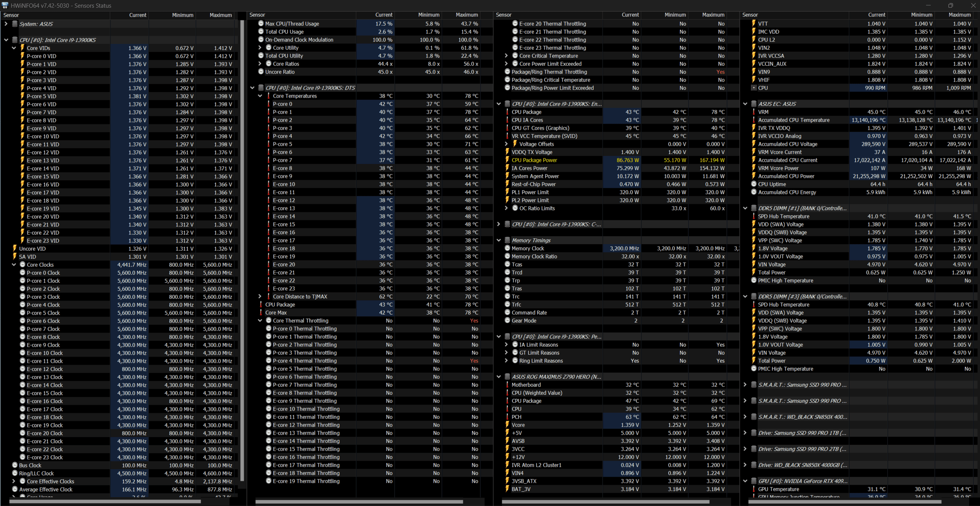
Task: Click the P-core 0 temperature thermometer icon
Action: (x=268, y=104)
